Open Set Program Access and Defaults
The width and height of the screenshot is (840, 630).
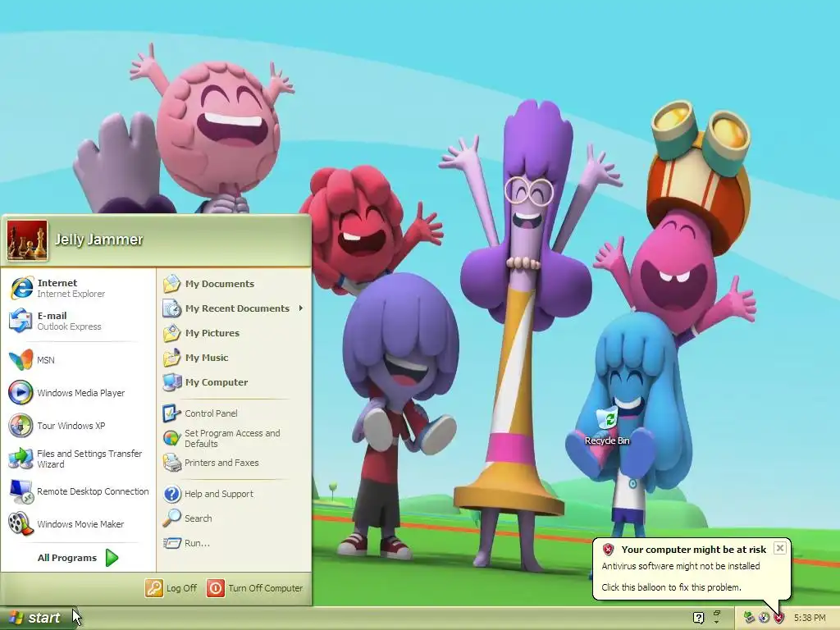tap(234, 438)
